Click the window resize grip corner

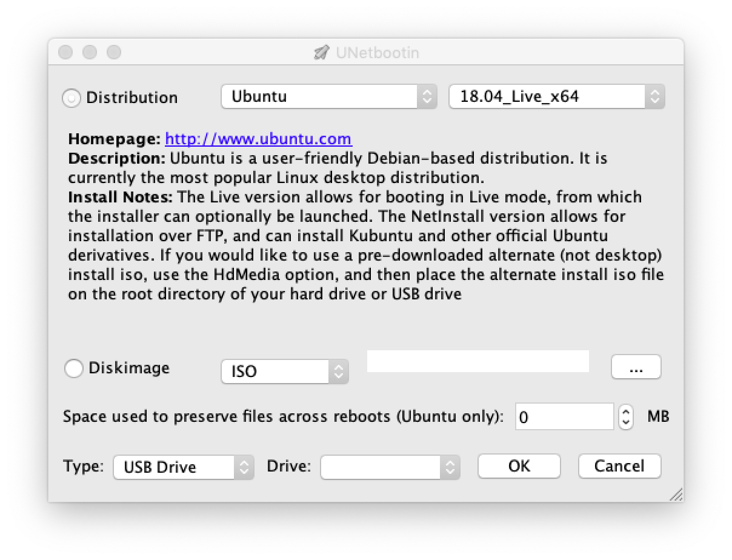click(676, 495)
